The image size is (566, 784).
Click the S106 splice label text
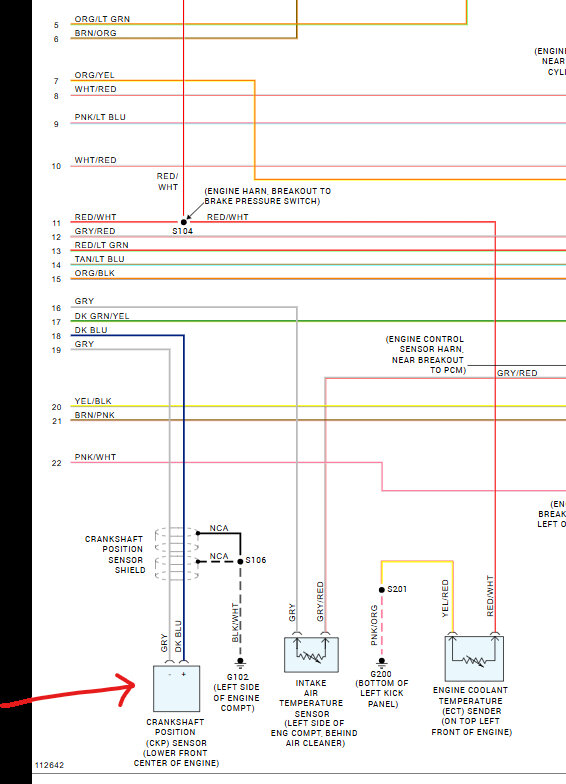256,560
